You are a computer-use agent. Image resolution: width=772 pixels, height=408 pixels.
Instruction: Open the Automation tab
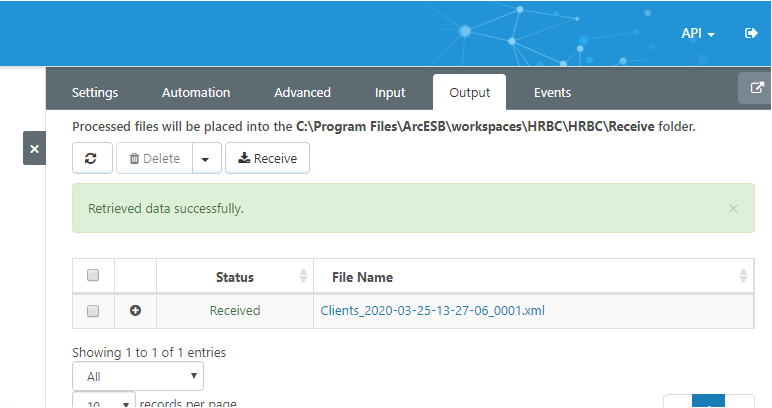coord(196,93)
